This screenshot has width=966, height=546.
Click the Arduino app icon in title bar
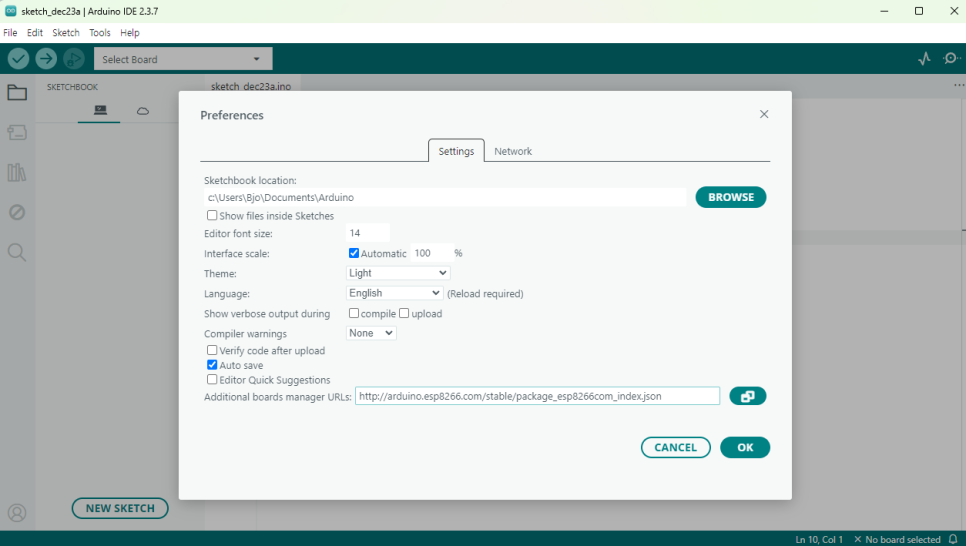pos(10,11)
